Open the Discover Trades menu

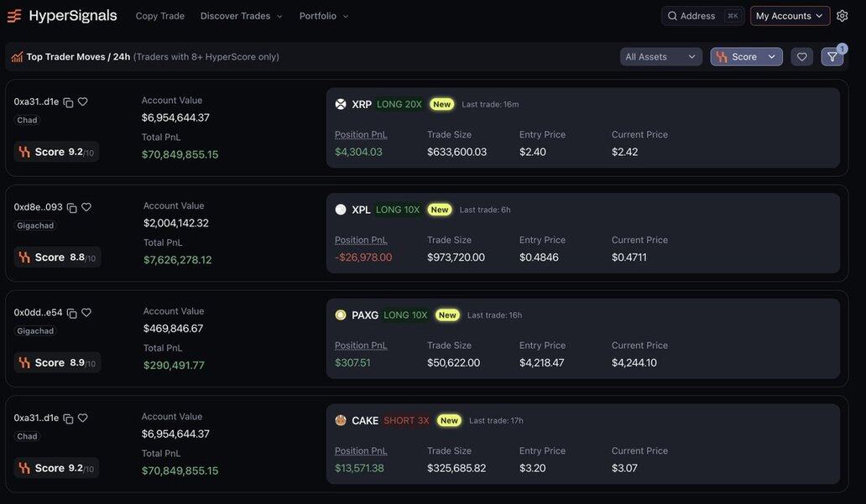pos(242,16)
